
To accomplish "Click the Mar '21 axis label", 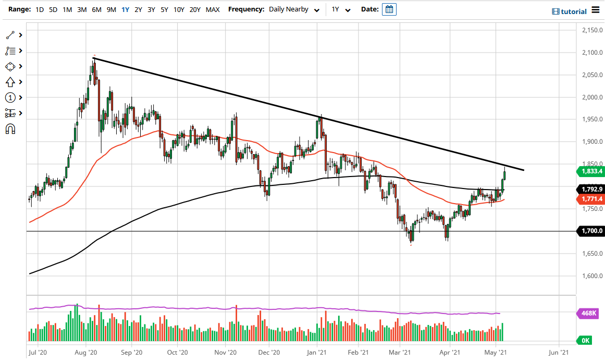I will click(x=400, y=353).
